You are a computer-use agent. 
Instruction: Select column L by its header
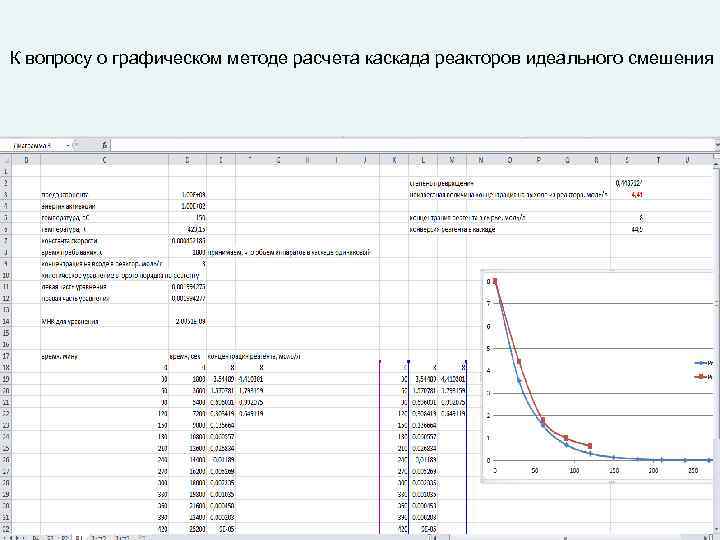click(423, 160)
